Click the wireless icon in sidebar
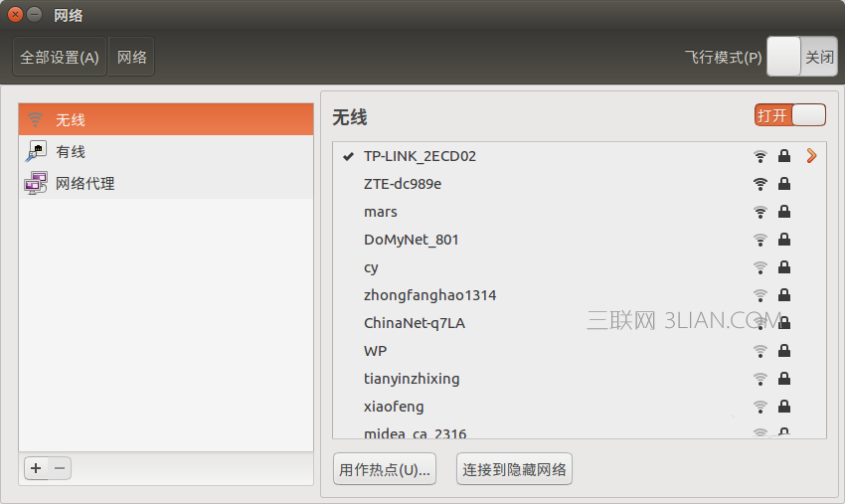The height and width of the screenshot is (504, 845). pyautogui.click(x=36, y=120)
